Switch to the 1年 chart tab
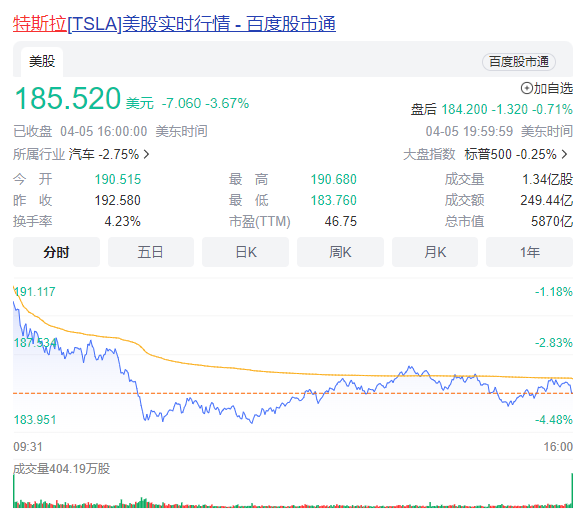 tap(529, 252)
